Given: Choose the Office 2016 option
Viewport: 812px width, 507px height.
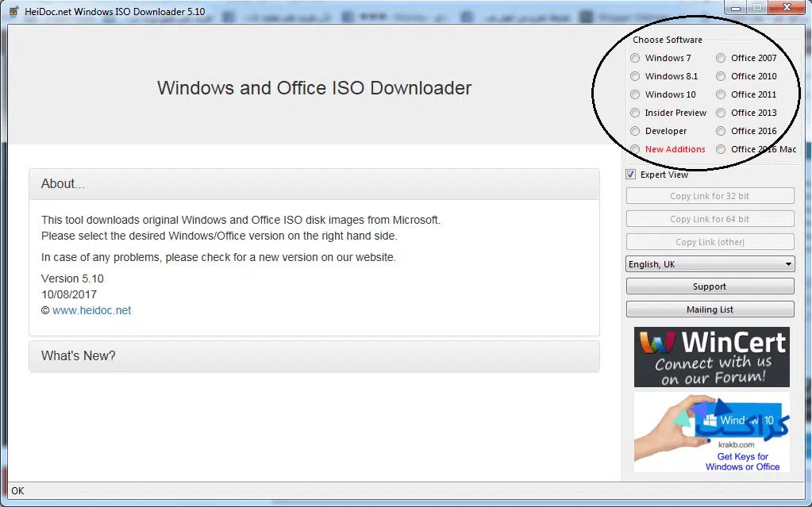Looking at the screenshot, I should pyautogui.click(x=721, y=131).
